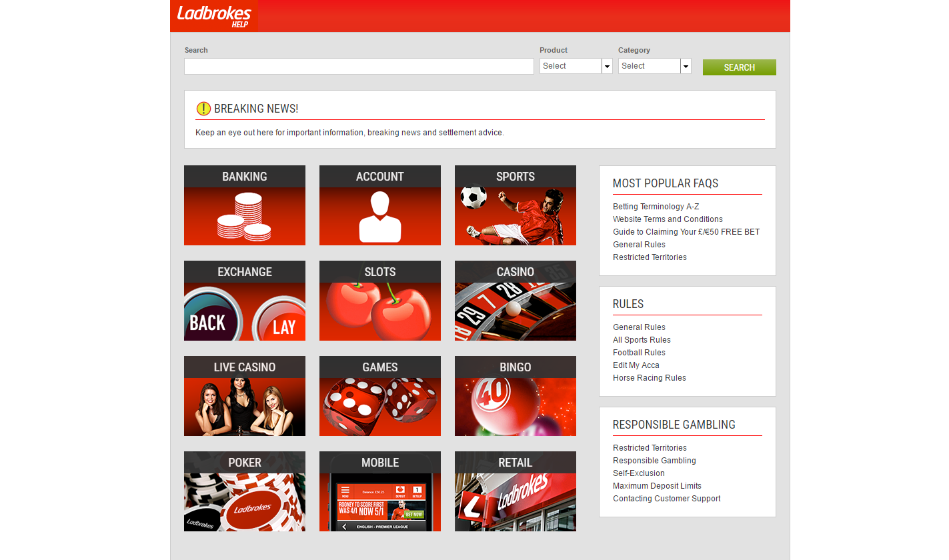Open the Account person silhouette tile
Viewport: 949px width, 560px height.
click(x=379, y=205)
